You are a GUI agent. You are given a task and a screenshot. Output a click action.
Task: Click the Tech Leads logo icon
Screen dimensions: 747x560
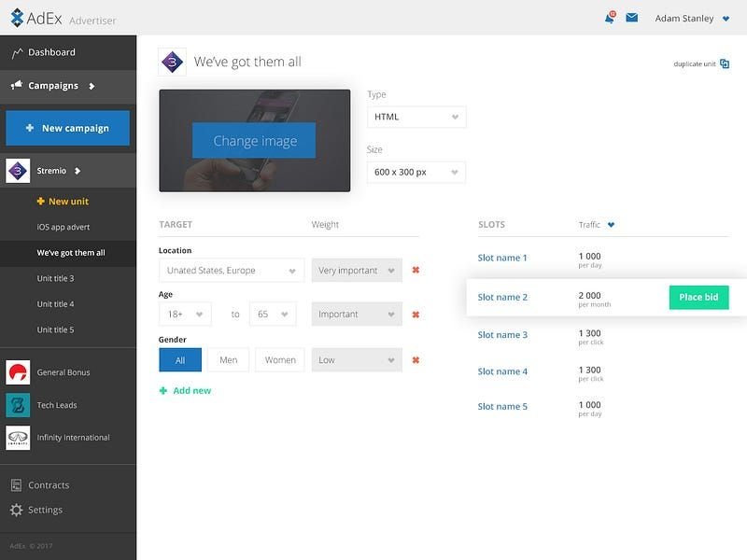click(18, 405)
